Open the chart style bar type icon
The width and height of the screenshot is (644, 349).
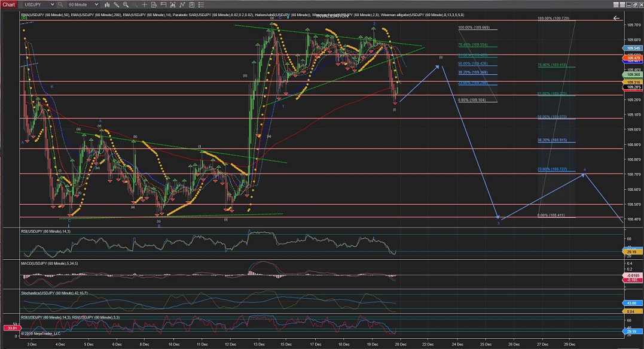107,5
